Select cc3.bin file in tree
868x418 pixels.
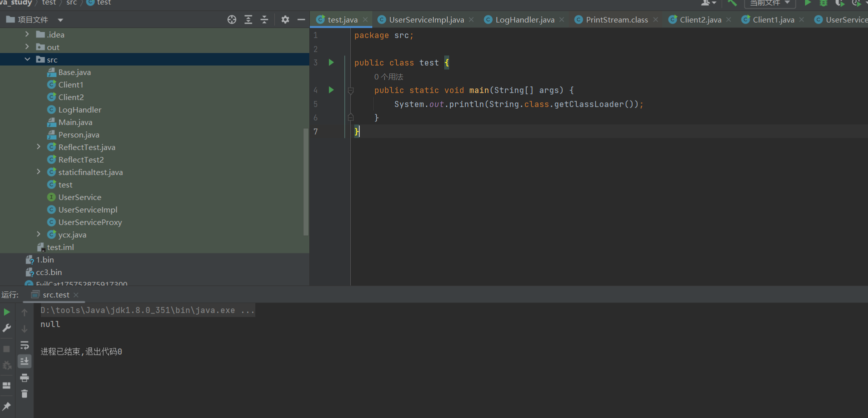pyautogui.click(x=44, y=272)
